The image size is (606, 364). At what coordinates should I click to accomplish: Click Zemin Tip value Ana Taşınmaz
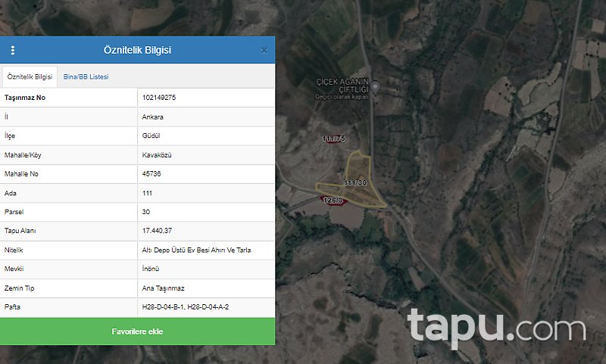163,288
